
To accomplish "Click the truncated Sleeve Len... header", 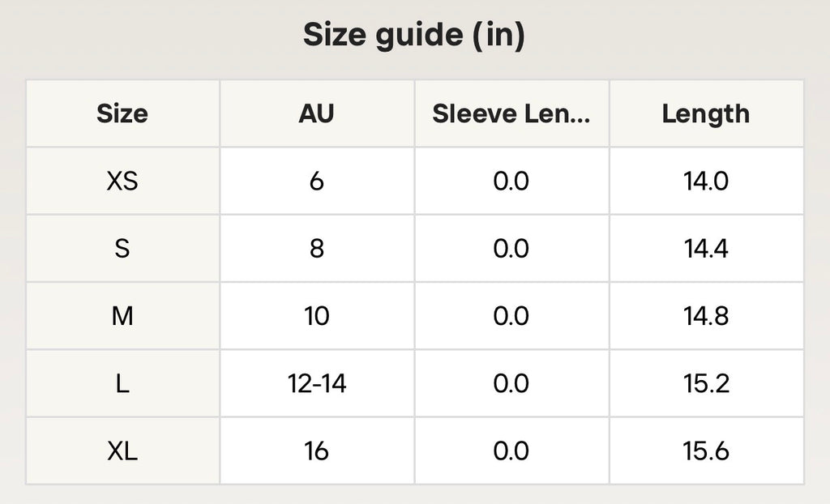I will [x=511, y=113].
